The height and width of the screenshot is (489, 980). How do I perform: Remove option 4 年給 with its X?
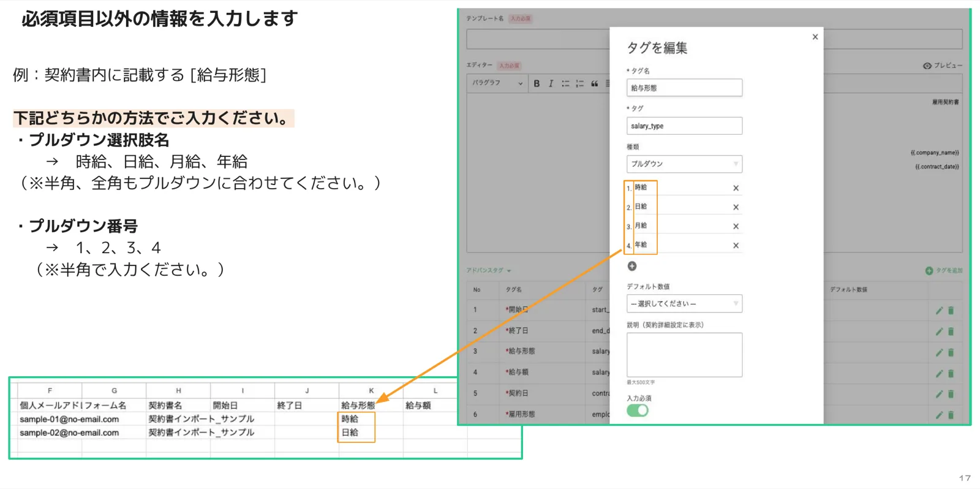pyautogui.click(x=736, y=246)
